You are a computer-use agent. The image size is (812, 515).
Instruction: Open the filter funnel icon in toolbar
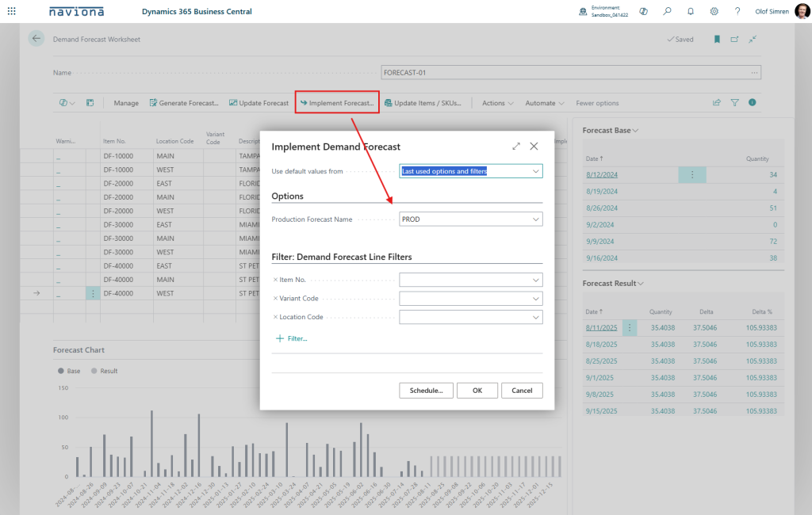pyautogui.click(x=734, y=103)
